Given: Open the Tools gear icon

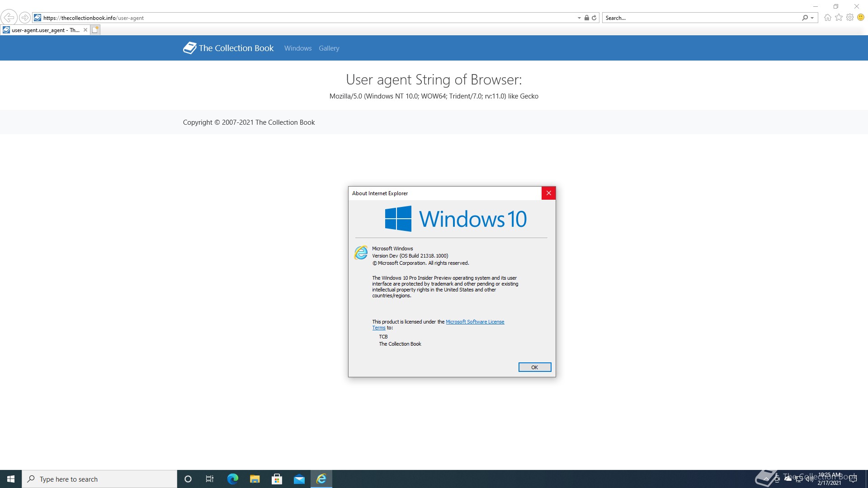Looking at the screenshot, I should click(x=850, y=18).
